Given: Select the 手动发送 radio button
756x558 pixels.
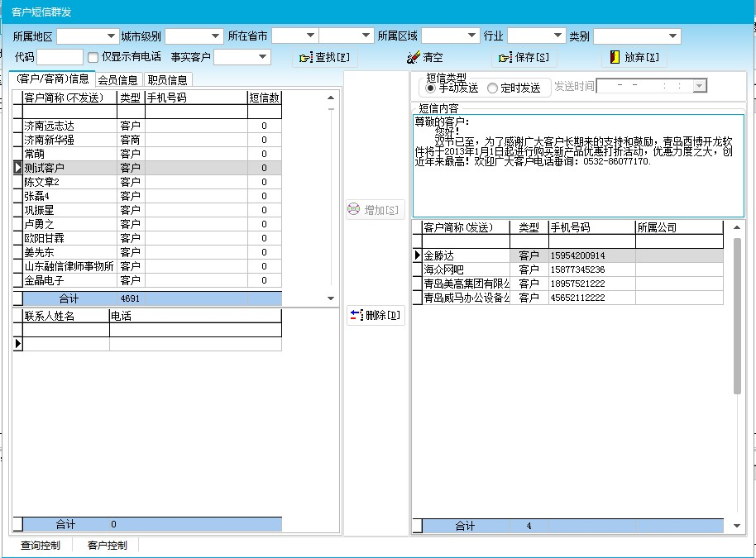Looking at the screenshot, I should (x=430, y=88).
